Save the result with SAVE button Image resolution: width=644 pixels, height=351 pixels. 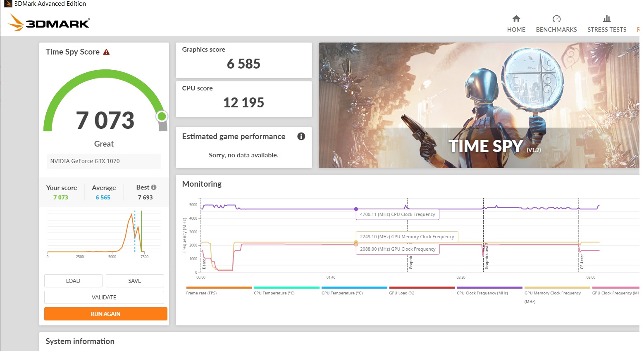[x=135, y=281]
